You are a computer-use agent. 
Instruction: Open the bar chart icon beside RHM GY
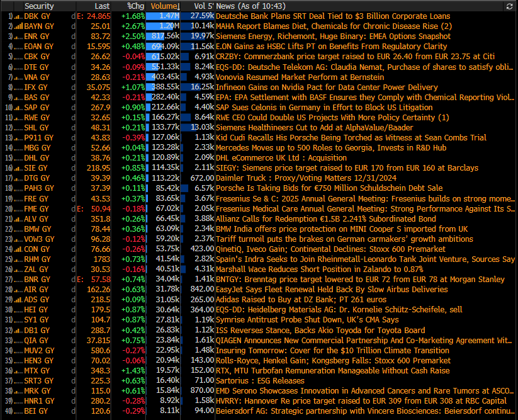coord(19,259)
